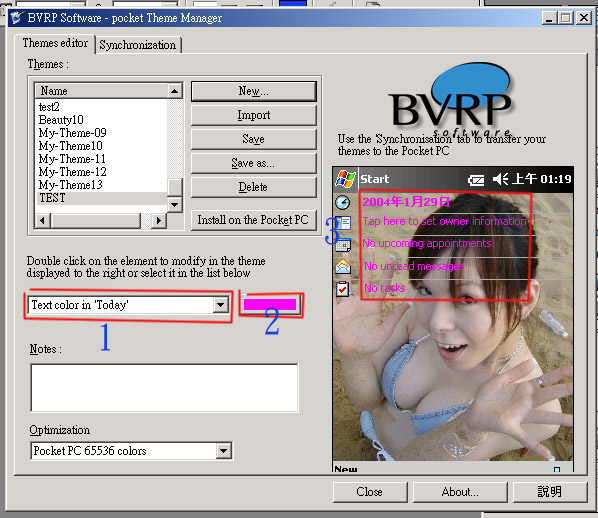598x518 pixels.
Task: Click the New... button
Action: click(x=254, y=91)
